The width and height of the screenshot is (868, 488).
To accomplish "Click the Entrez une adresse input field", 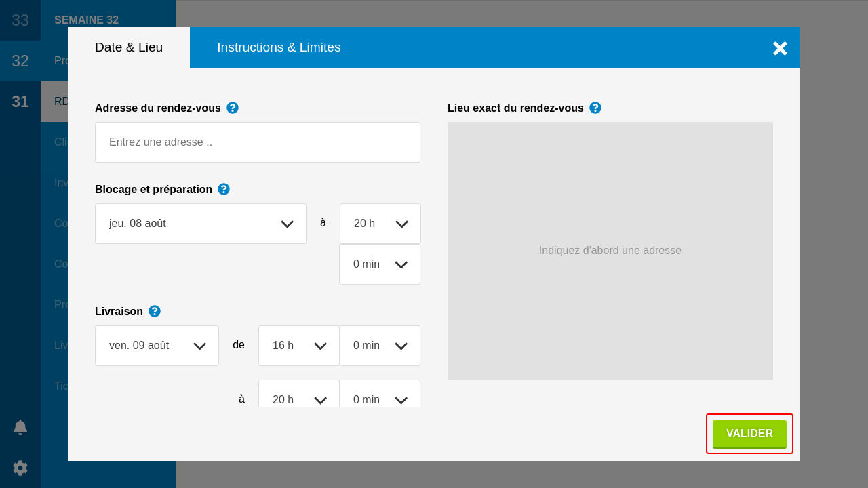I will coord(258,142).
